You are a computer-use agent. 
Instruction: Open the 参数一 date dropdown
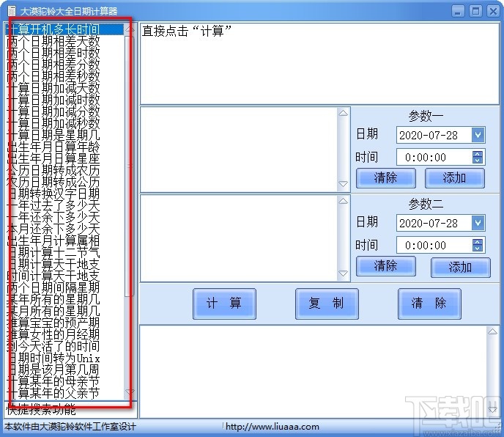click(x=478, y=135)
